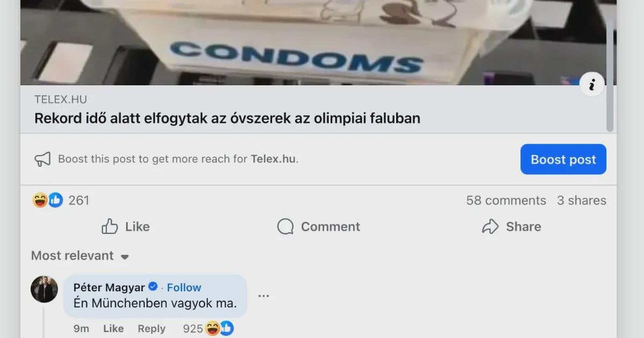Like Péter Magyar's comment
The height and width of the screenshot is (338, 644).
[x=113, y=328]
